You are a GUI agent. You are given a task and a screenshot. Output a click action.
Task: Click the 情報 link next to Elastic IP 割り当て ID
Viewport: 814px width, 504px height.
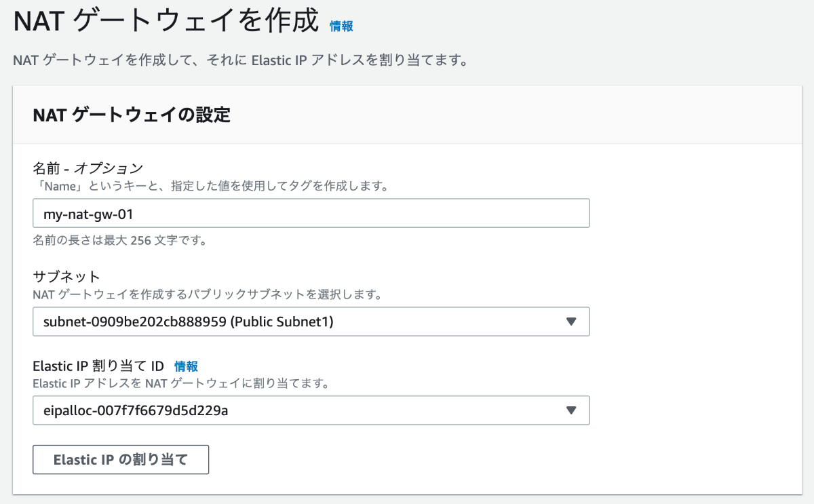(x=186, y=366)
